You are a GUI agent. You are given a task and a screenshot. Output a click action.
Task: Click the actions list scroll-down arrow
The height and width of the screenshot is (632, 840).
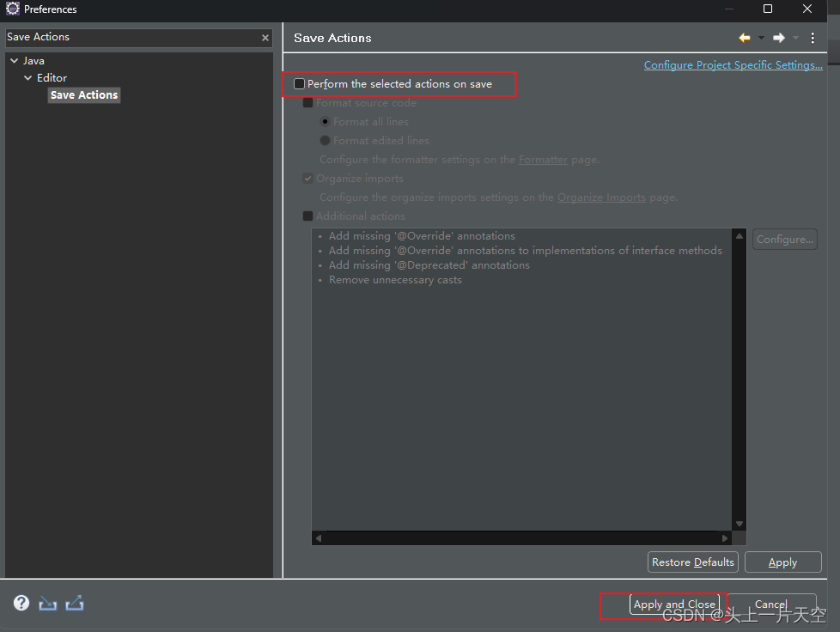(x=740, y=524)
